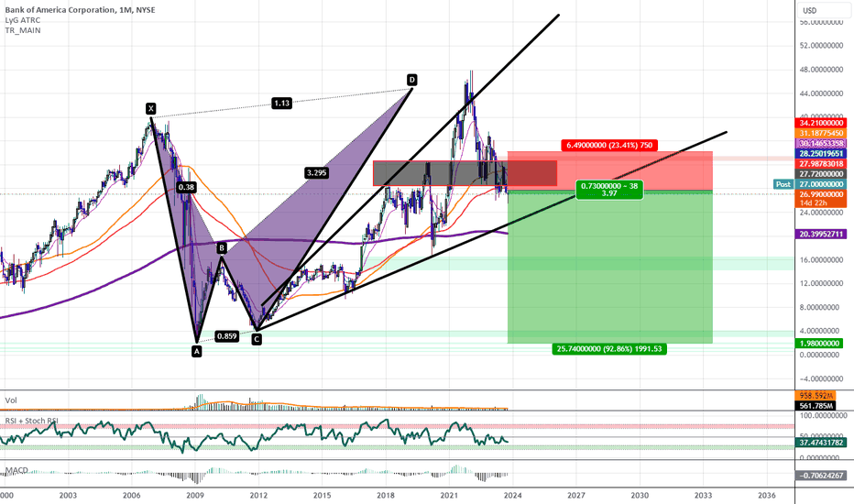
Task: Select the TR_MAIN indicator label
Action: tap(22, 30)
